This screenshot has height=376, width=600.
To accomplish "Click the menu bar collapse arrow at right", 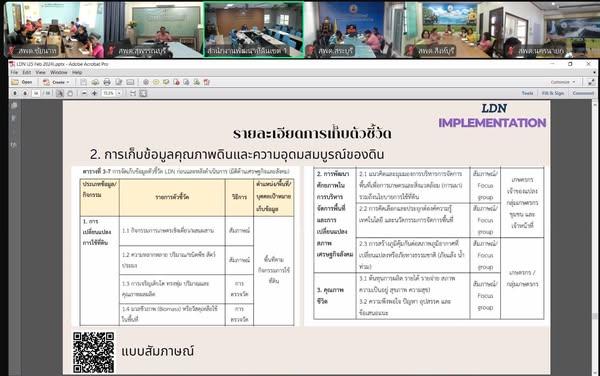I will (x=594, y=72).
